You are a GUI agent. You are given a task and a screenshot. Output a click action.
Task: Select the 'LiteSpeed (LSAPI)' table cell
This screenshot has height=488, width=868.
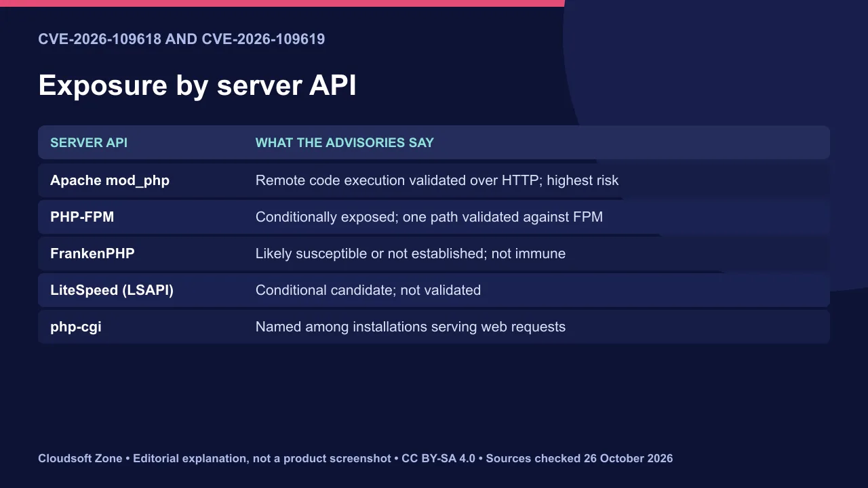point(112,290)
